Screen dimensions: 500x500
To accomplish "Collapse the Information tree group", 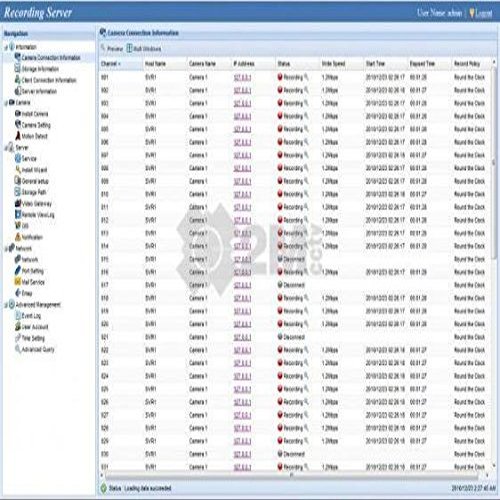I will [6, 48].
